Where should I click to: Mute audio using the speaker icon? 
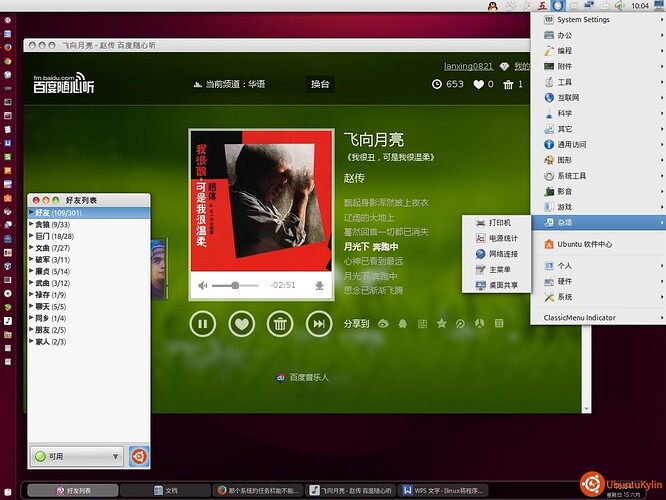(x=203, y=286)
